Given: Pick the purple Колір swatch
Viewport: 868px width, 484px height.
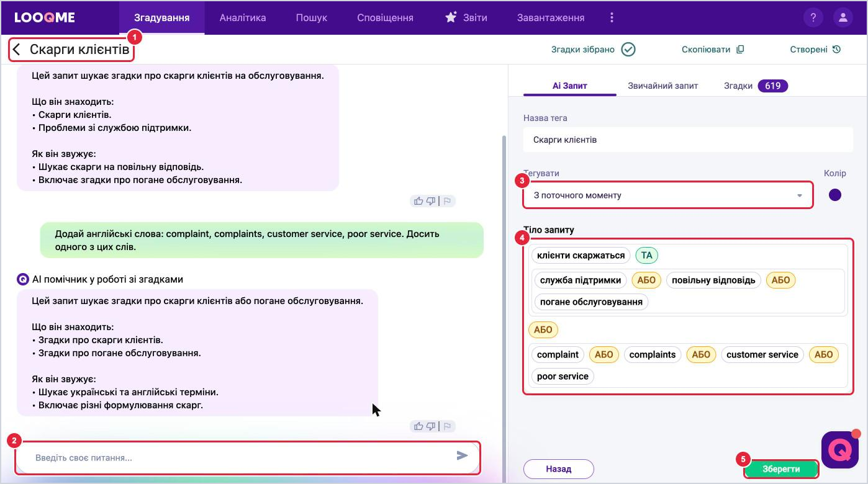Looking at the screenshot, I should pyautogui.click(x=835, y=195).
